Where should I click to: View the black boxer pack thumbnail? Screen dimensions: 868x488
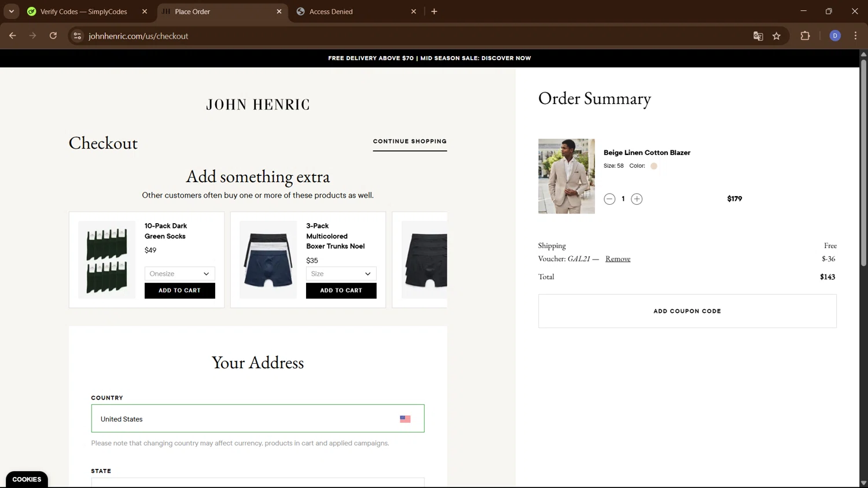coord(424,260)
